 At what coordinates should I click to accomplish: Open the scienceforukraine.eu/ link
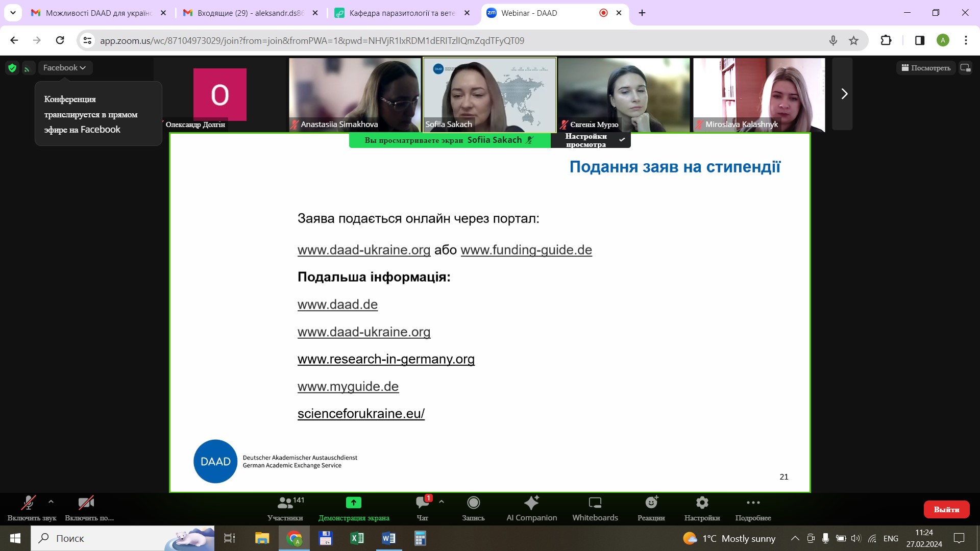coord(361,414)
